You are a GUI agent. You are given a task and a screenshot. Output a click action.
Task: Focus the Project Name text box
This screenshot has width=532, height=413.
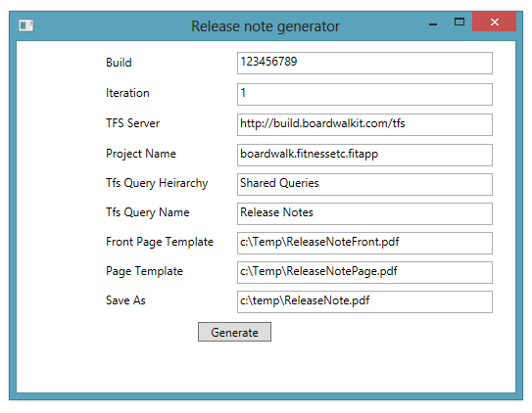click(x=364, y=156)
